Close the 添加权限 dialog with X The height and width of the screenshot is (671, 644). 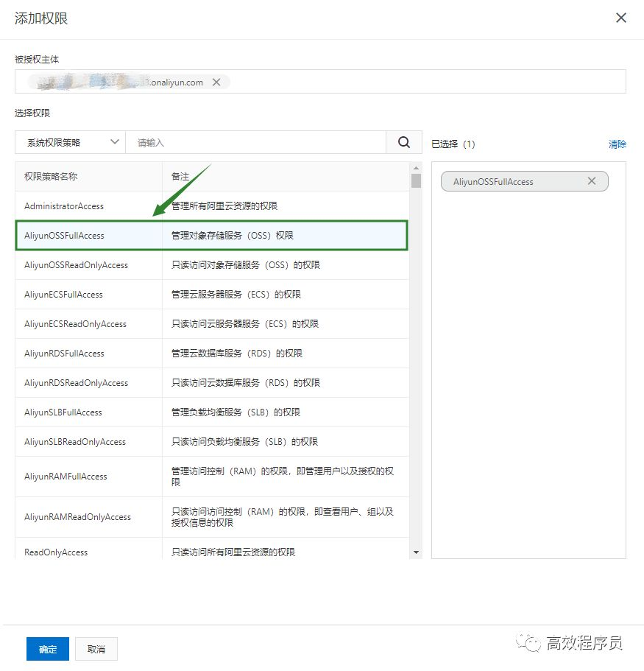pyautogui.click(x=621, y=18)
